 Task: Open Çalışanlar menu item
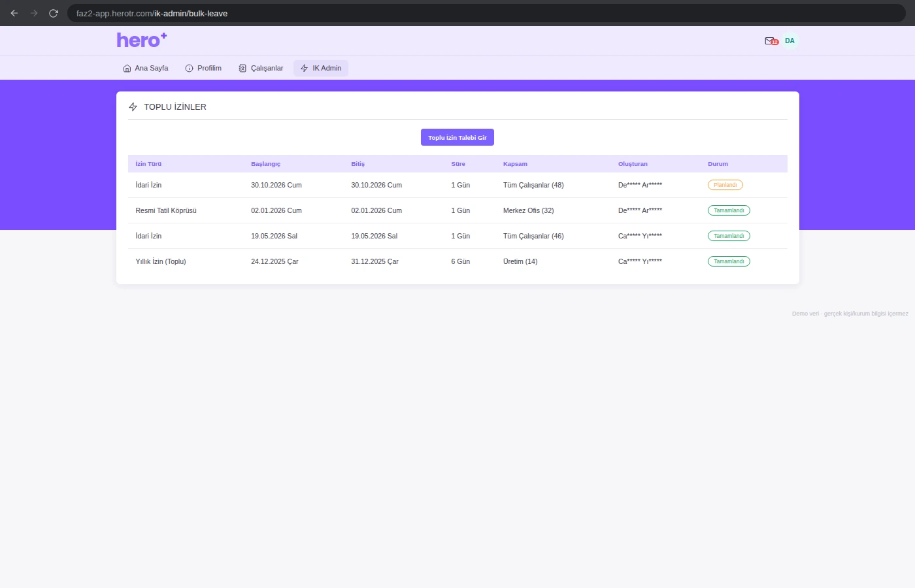(x=261, y=68)
